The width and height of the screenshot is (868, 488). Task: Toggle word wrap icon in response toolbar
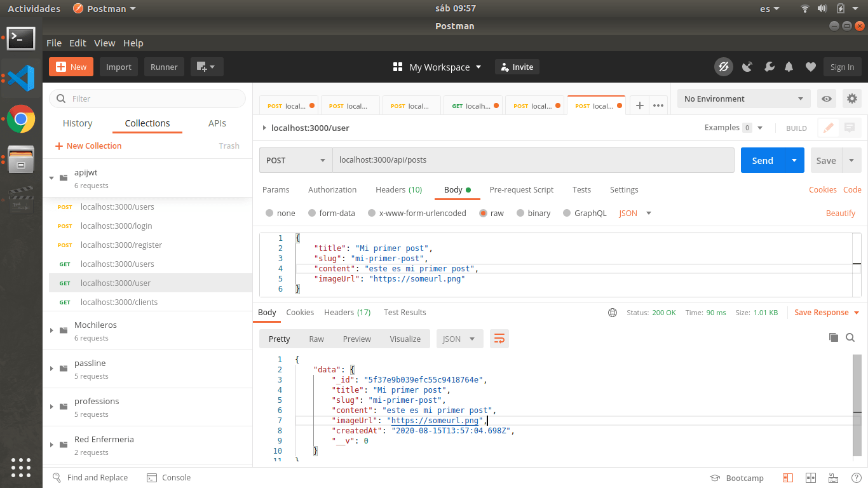(x=499, y=339)
